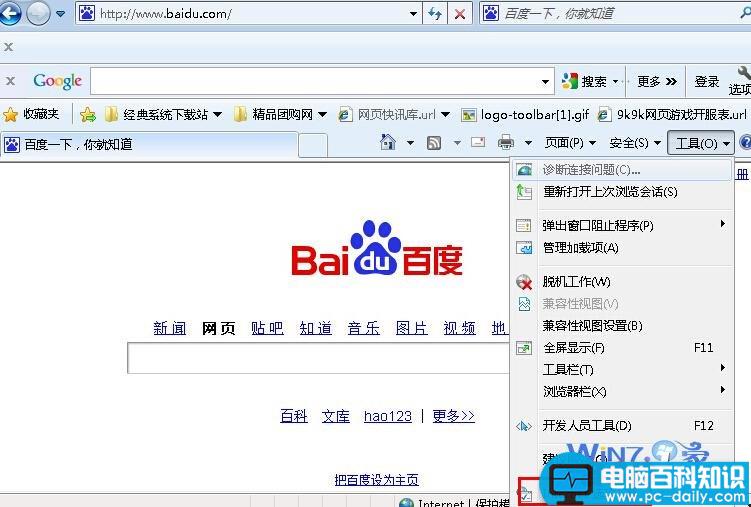Open the 知道 link on Baidu
This screenshot has height=507, width=751.
click(316, 328)
